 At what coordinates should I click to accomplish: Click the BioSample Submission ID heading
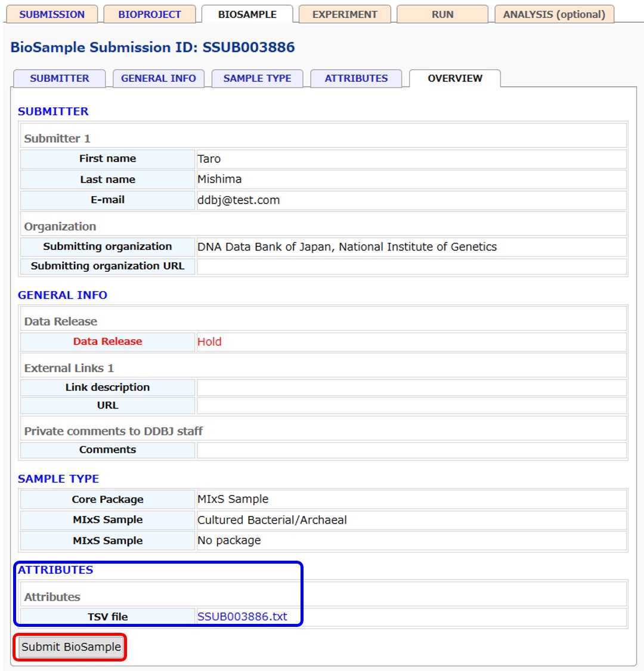153,47
